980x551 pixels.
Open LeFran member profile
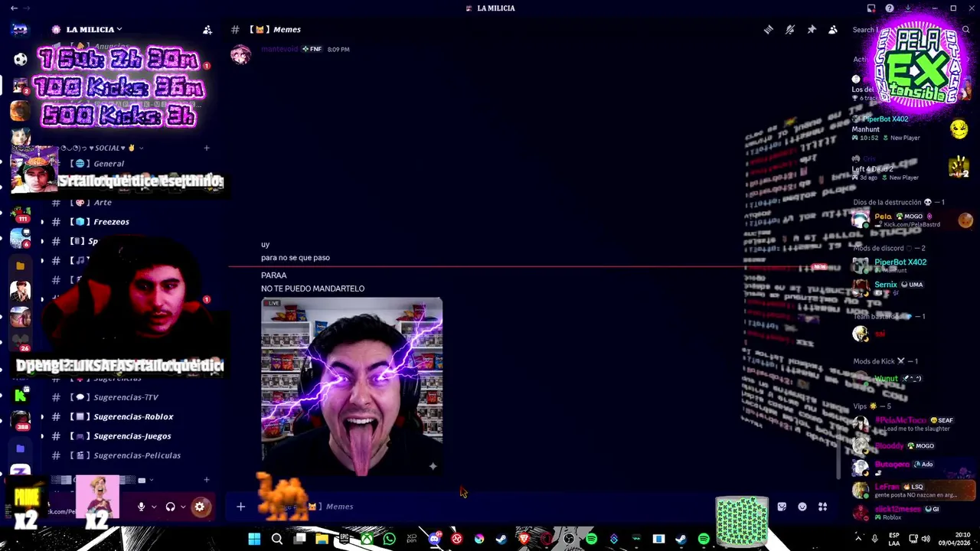[911, 491]
